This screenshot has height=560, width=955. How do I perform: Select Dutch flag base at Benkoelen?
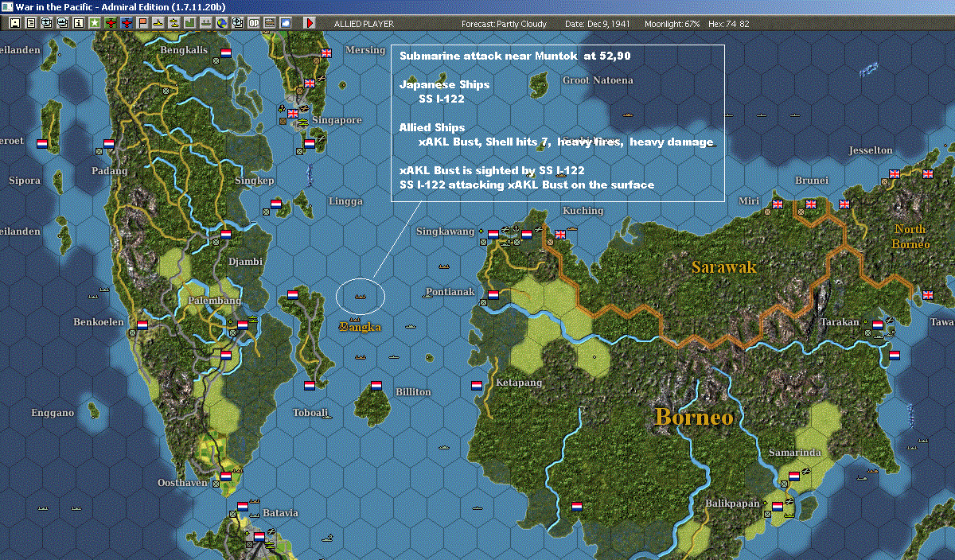point(142,325)
